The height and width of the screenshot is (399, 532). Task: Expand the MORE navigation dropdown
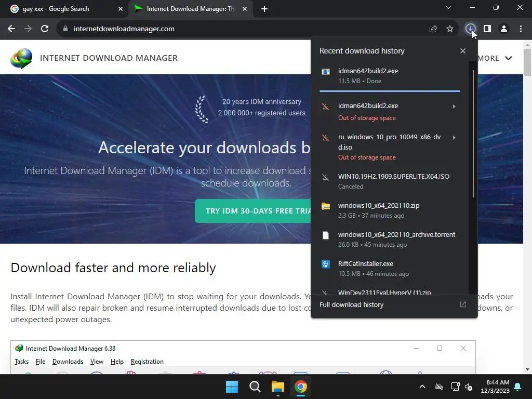click(495, 58)
